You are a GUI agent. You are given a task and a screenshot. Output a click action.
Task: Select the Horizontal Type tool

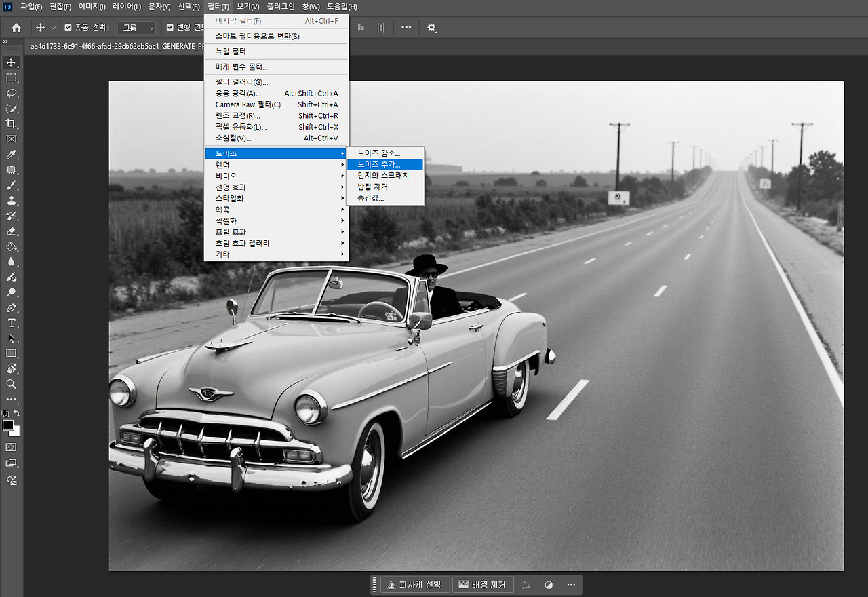[12, 323]
